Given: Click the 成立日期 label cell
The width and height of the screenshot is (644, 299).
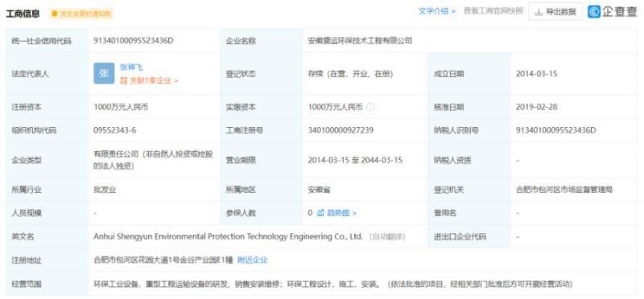Looking at the screenshot, I should (x=469, y=74).
